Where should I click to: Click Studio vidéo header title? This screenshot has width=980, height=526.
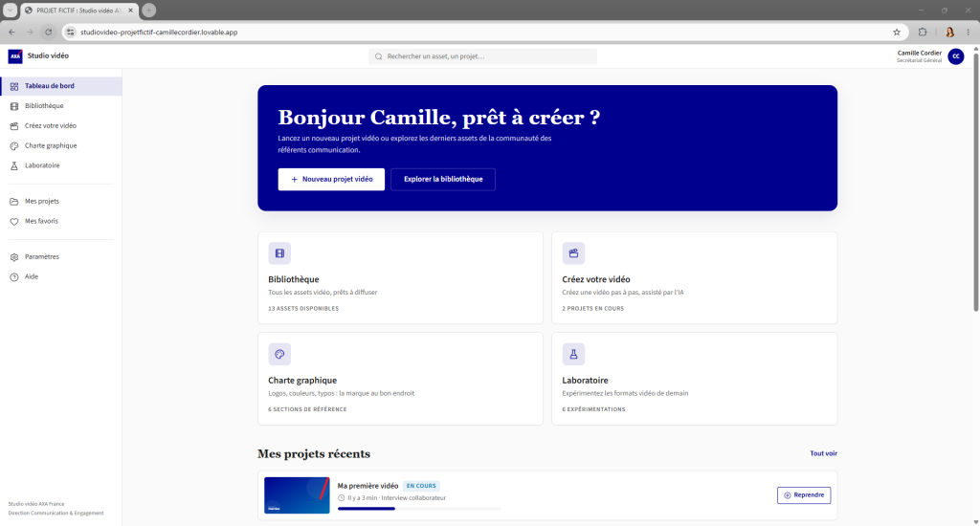pos(48,55)
